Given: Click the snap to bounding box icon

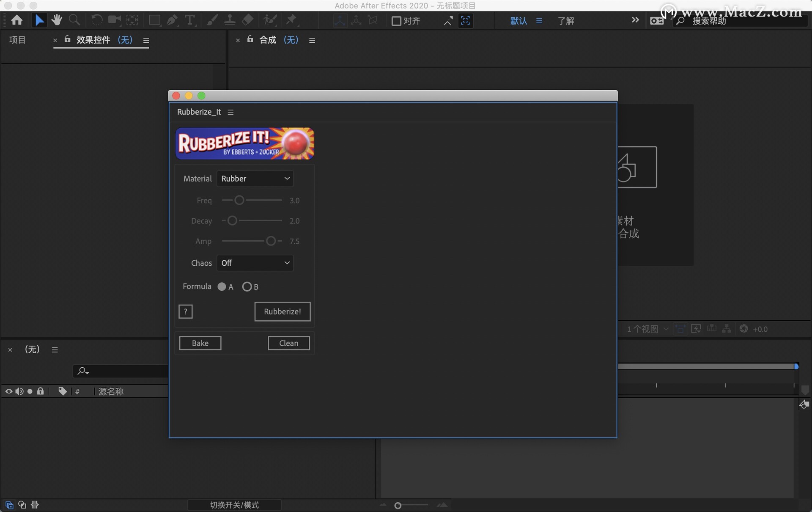Looking at the screenshot, I should [466, 21].
